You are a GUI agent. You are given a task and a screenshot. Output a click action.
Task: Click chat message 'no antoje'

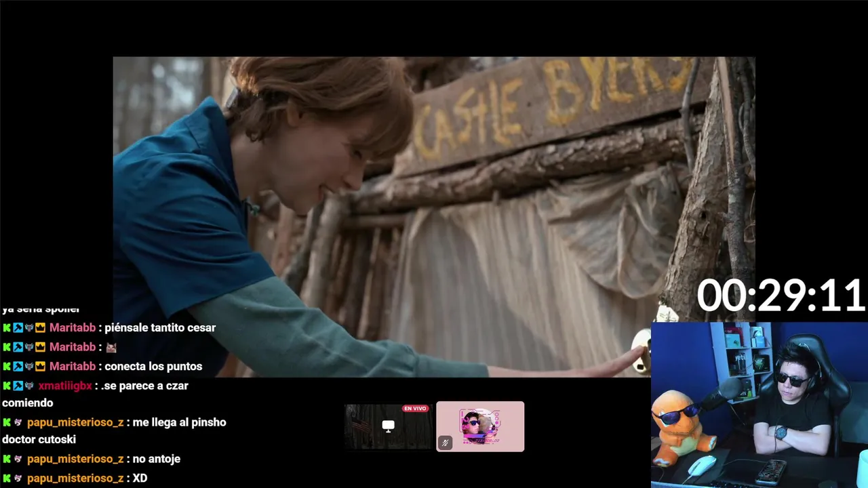coord(156,459)
